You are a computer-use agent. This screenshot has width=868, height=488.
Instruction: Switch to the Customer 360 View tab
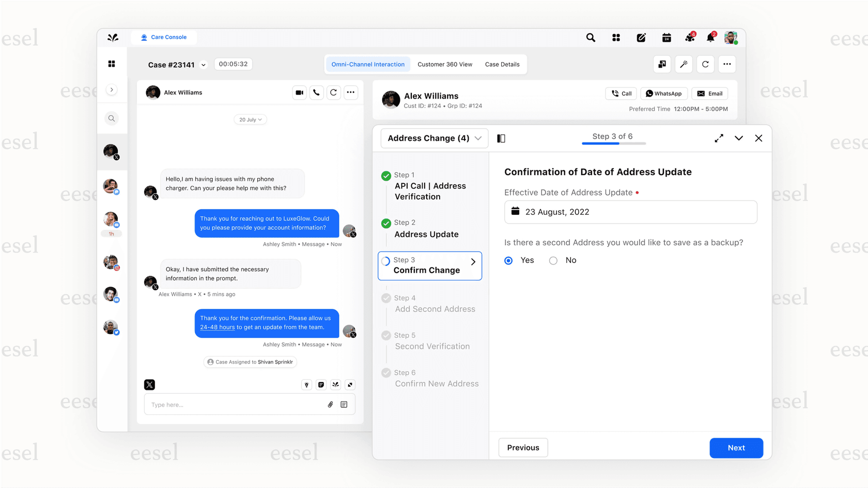(x=444, y=64)
